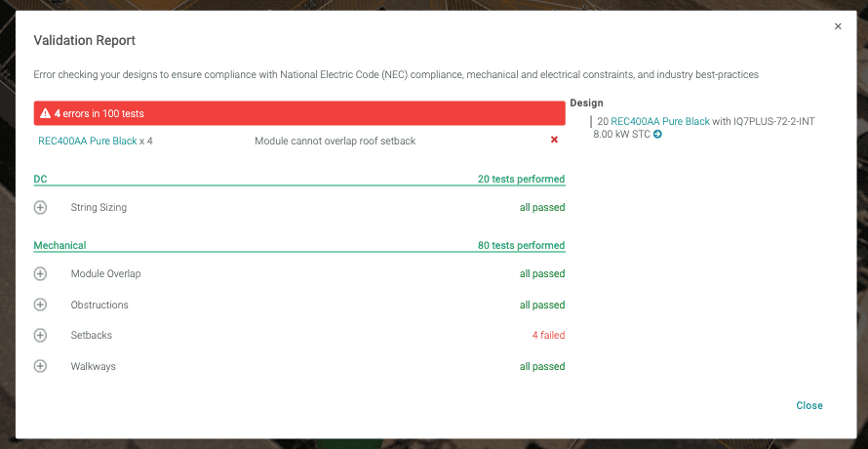Click the DC section header
The image size is (868, 449).
coord(41,180)
